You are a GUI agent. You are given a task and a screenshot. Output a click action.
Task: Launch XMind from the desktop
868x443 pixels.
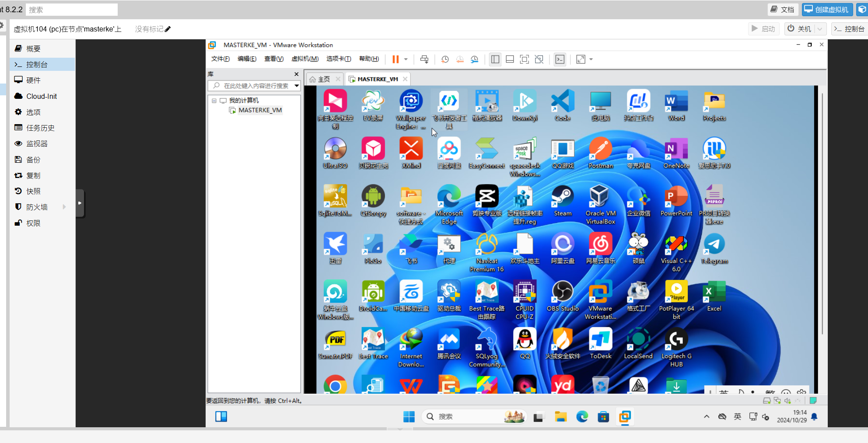pyautogui.click(x=411, y=153)
